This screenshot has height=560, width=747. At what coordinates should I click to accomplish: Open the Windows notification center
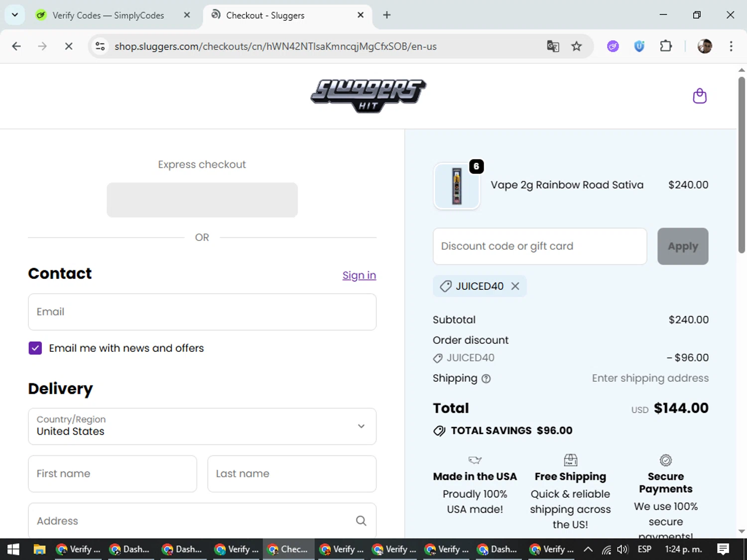click(723, 550)
